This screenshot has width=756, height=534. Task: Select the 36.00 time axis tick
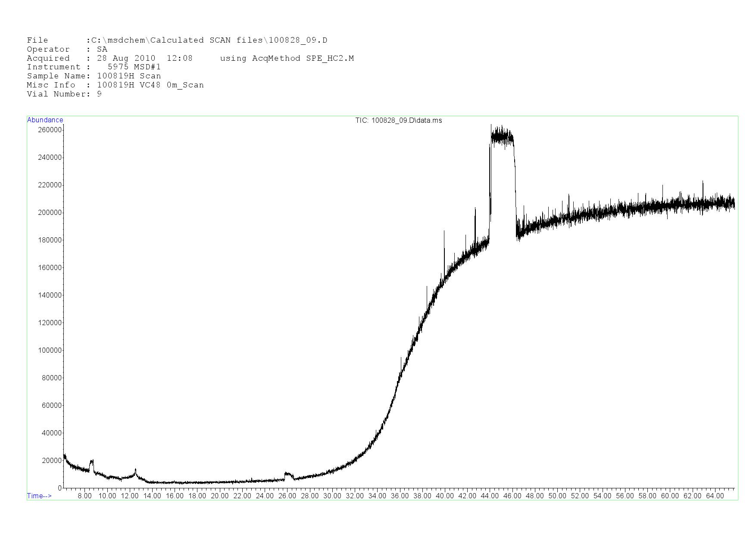400,496
